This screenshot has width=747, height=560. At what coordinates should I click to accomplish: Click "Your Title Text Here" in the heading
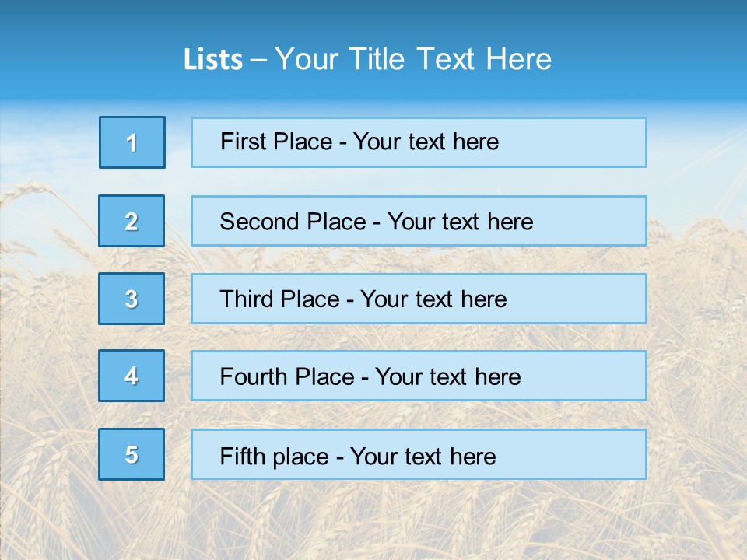(413, 59)
